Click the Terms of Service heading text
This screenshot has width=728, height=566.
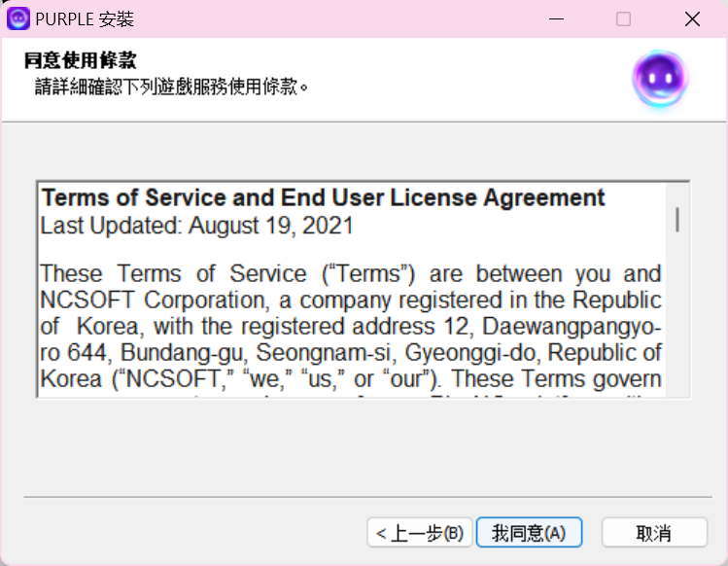coord(323,197)
